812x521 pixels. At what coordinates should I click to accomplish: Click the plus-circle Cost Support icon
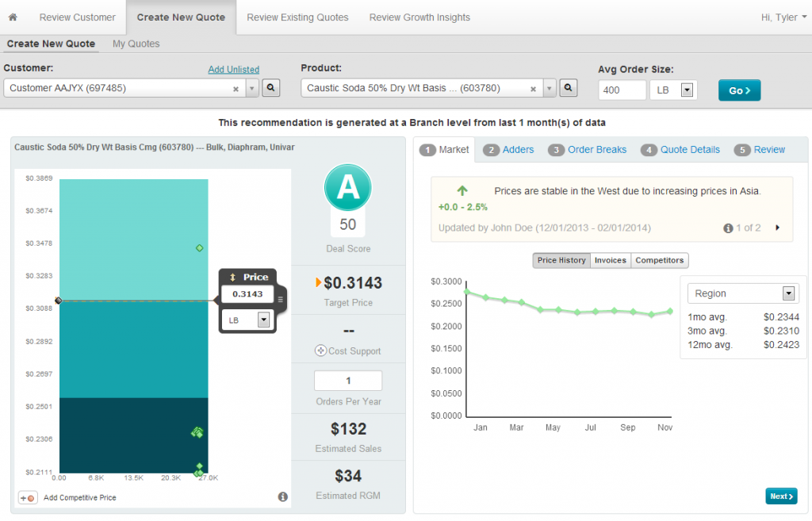click(322, 350)
